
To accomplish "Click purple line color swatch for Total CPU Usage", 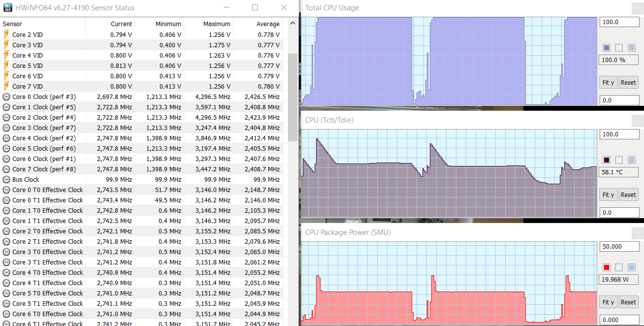I will (x=607, y=48).
